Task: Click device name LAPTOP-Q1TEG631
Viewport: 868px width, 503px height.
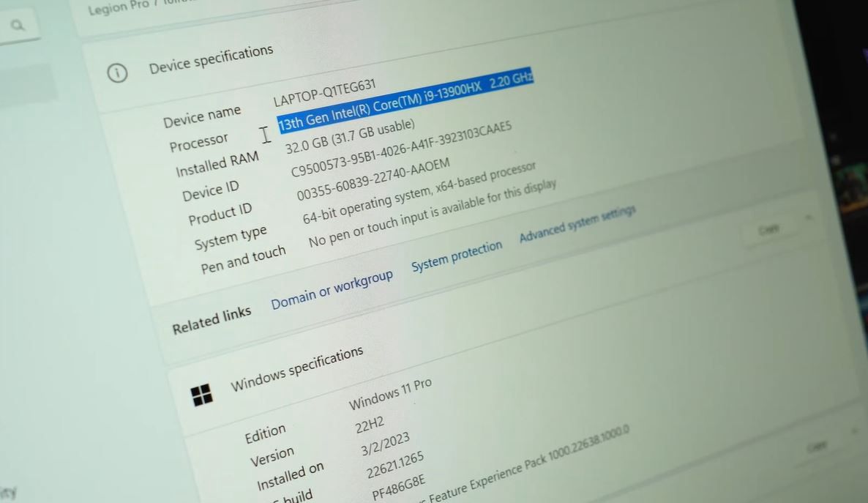Action: 324,92
